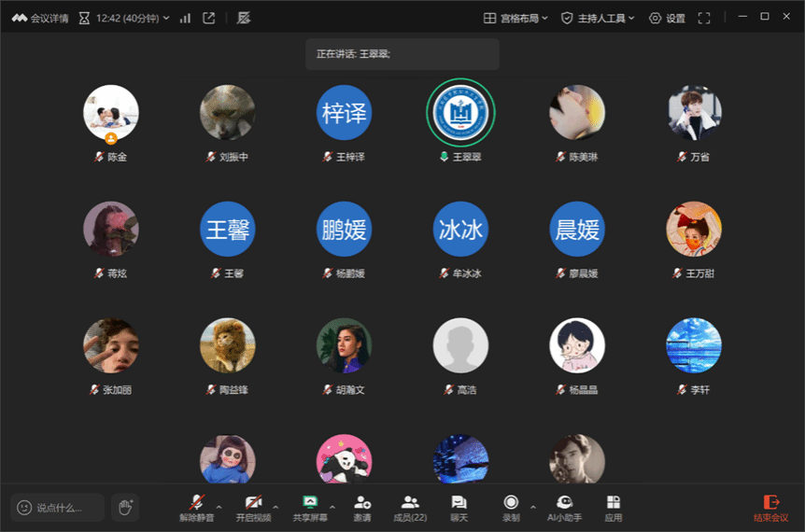Screen dimensions: 805x532
Task: Open 设置 settings from top bar
Action: (x=667, y=18)
